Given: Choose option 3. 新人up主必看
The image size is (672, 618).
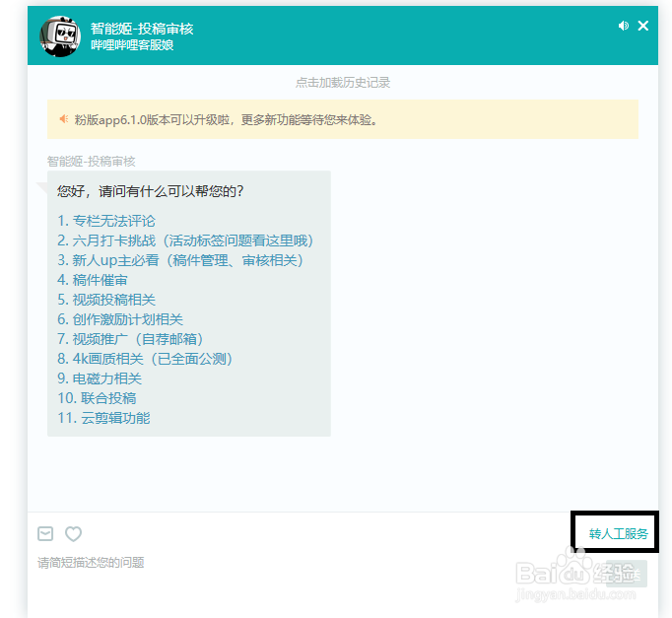Looking at the screenshot, I should coord(180,260).
